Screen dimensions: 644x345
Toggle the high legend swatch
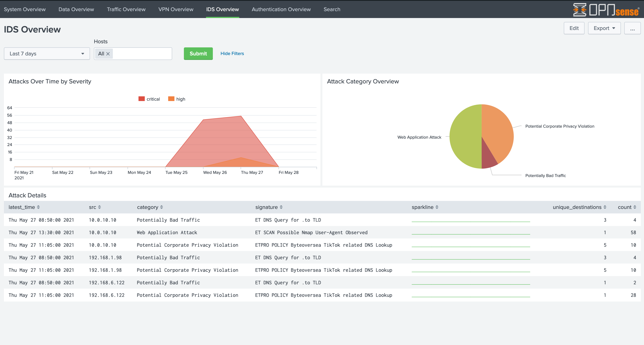pyautogui.click(x=171, y=99)
